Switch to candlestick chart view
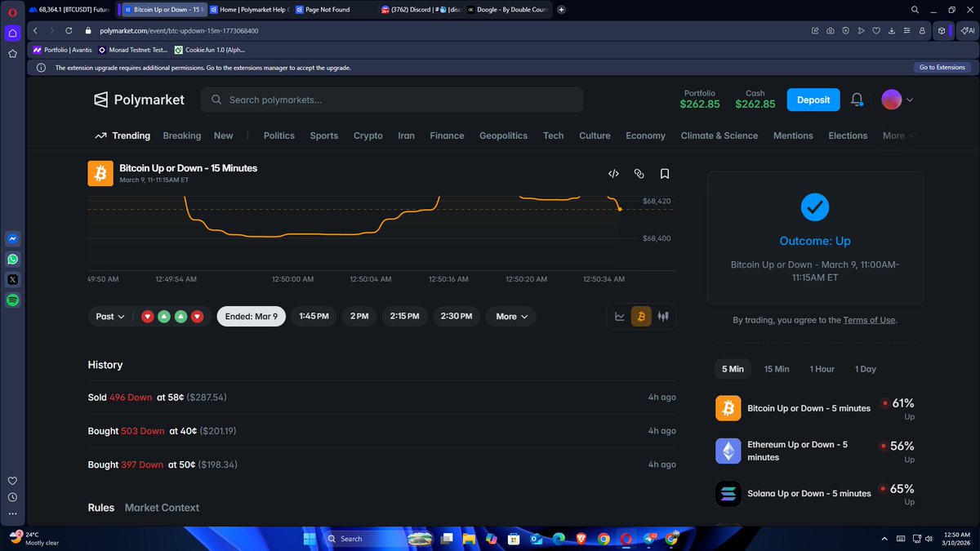 (663, 317)
